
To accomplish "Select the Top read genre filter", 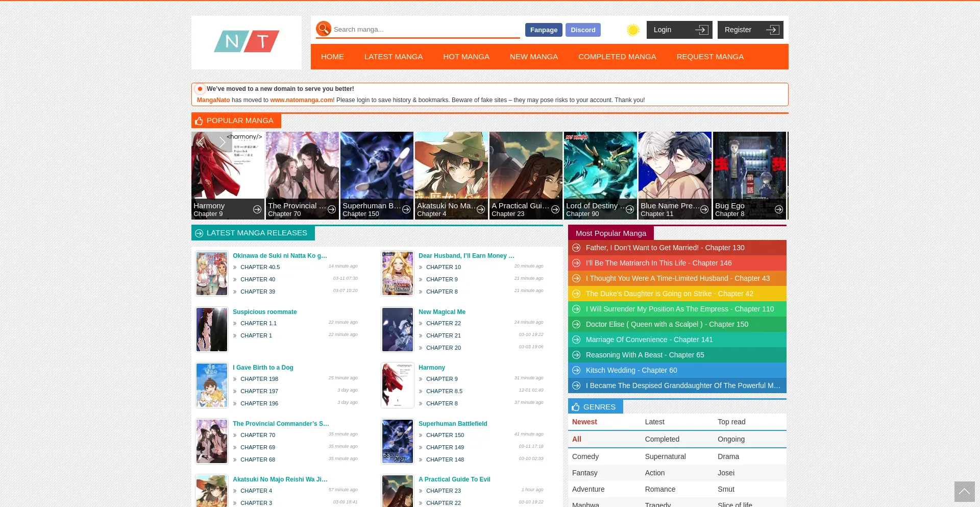I will (731, 422).
